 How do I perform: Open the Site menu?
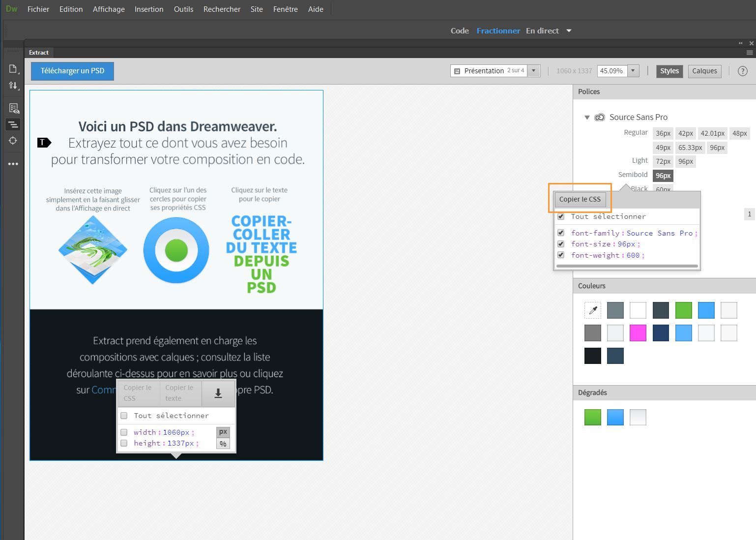(x=257, y=9)
